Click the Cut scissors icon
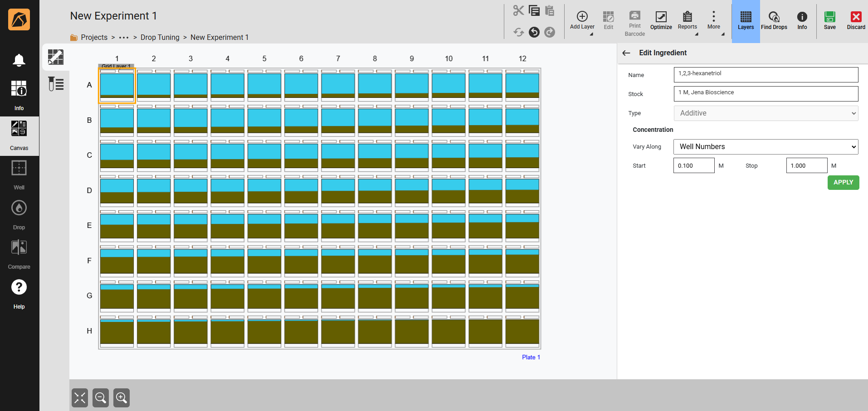The height and width of the screenshot is (411, 868). (x=518, y=10)
